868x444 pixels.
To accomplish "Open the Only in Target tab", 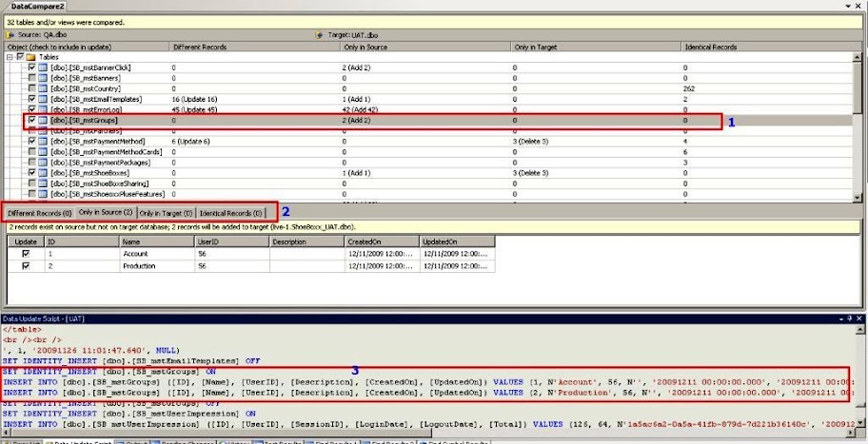I will tap(165, 213).
